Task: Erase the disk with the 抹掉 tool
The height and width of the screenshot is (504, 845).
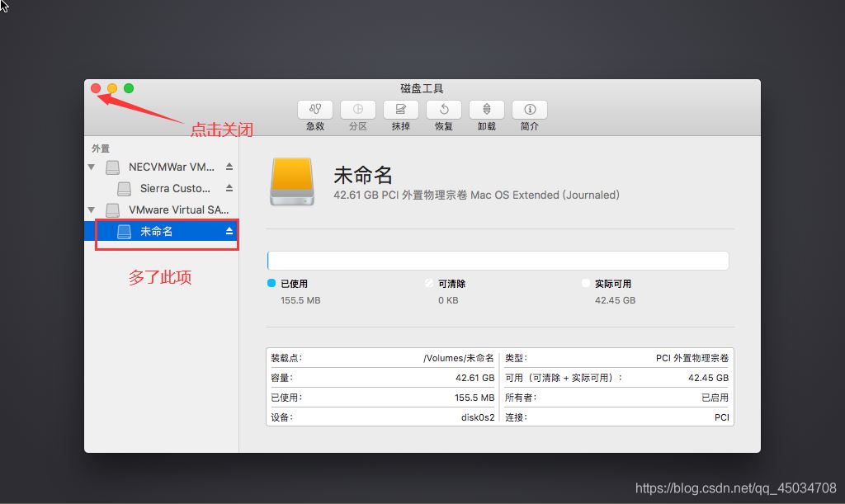Action: (x=400, y=110)
